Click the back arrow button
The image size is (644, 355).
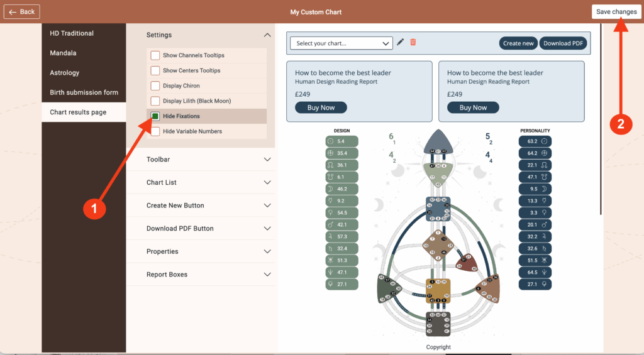[x=22, y=12]
